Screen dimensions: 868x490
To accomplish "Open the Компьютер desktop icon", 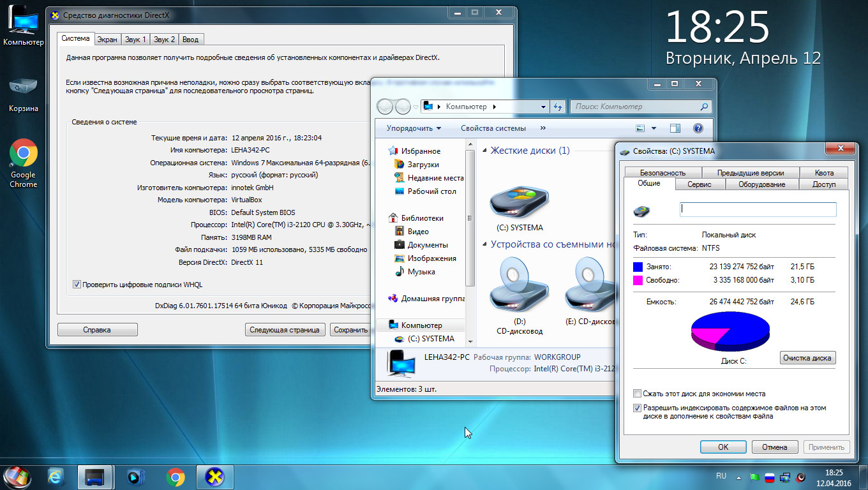I will pyautogui.click(x=24, y=26).
